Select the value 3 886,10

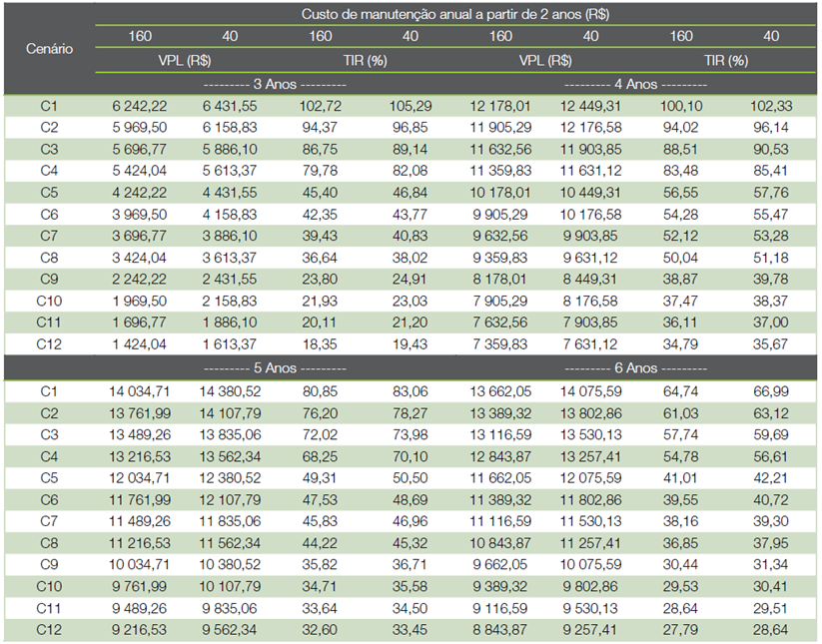point(230,237)
